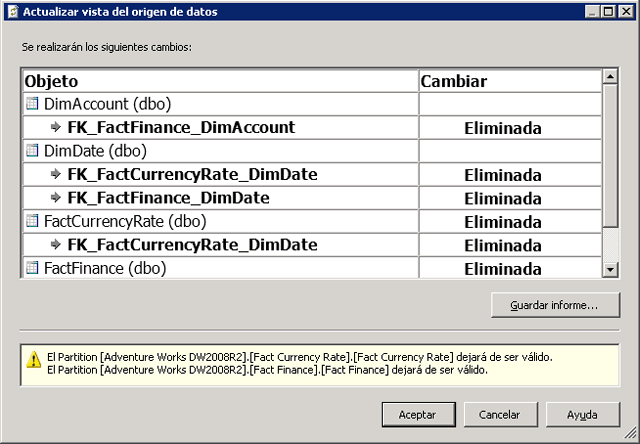Select row FactFinance (dbo)
The image size is (640, 444).
pyautogui.click(x=312, y=268)
